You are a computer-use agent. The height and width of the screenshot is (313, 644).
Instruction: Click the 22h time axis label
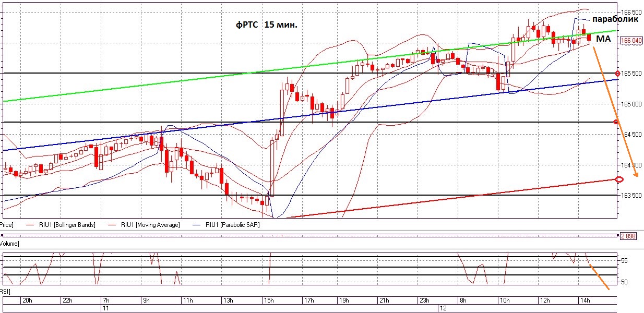(67, 300)
